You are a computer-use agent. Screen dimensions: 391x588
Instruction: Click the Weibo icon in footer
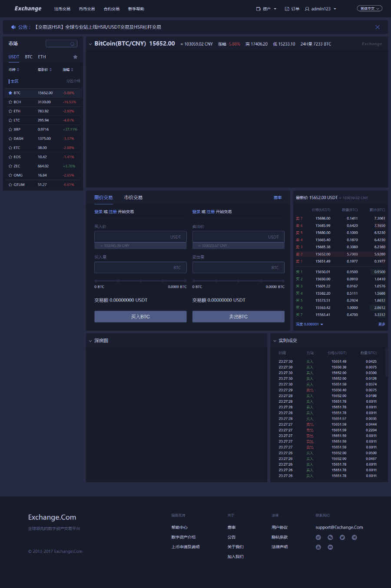pyautogui.click(x=318, y=537)
